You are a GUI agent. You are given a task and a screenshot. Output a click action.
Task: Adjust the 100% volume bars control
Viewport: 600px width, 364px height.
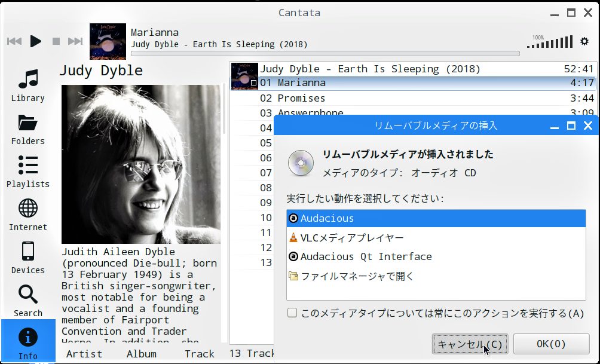click(x=549, y=42)
